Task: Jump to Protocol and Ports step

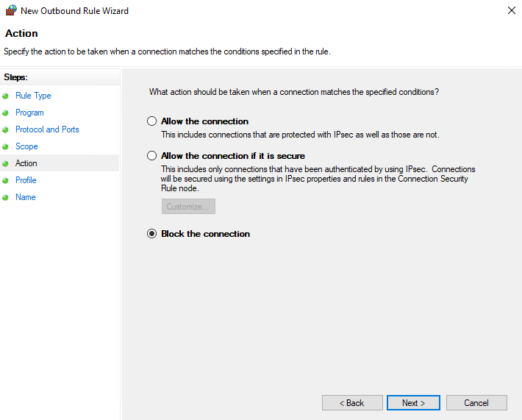Action: pos(47,129)
